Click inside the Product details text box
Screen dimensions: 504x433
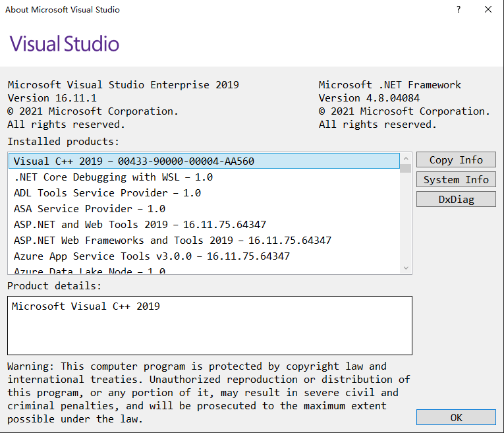pos(210,326)
